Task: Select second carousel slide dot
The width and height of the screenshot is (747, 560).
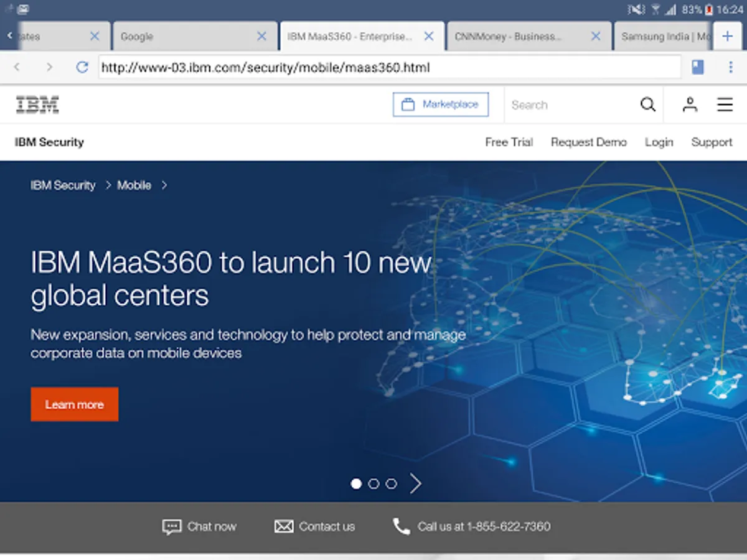Action: (x=374, y=483)
